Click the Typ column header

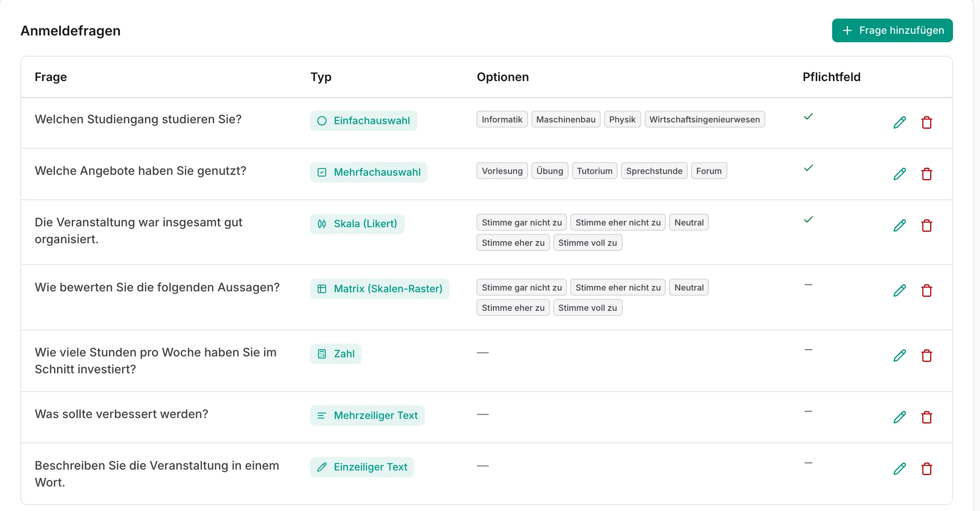tap(321, 77)
